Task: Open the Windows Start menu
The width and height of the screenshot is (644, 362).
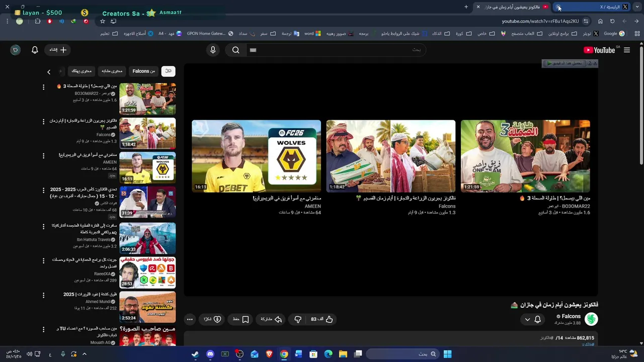Action: [x=447, y=354]
